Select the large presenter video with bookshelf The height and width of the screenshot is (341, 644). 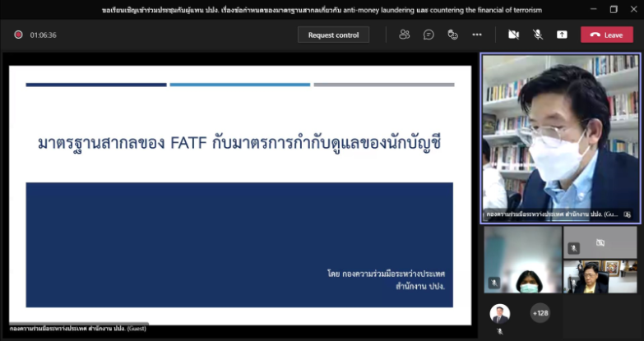point(559,131)
